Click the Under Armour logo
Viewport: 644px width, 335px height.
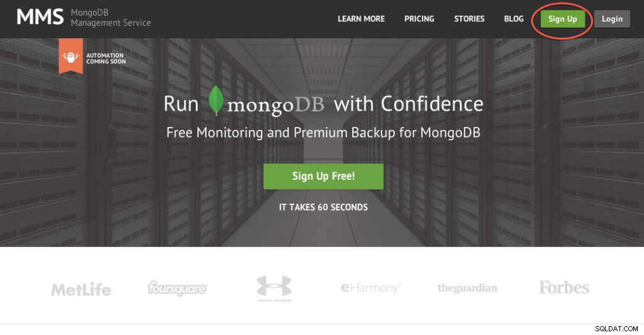click(274, 288)
